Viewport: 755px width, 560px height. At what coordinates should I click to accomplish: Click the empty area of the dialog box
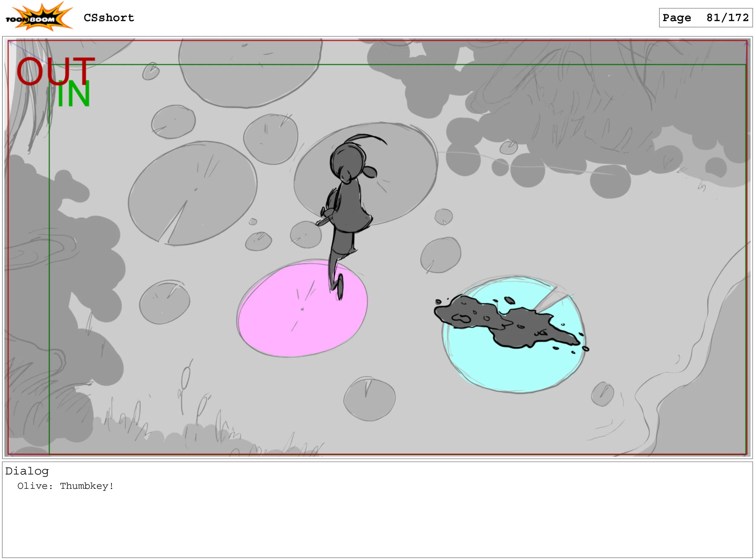pos(373,525)
